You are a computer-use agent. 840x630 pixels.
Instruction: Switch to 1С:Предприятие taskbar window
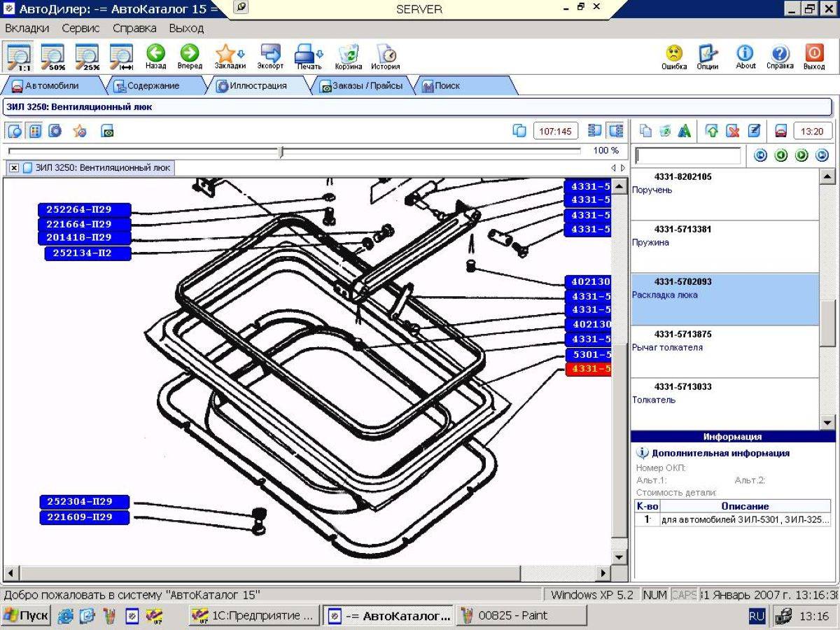pos(254,616)
